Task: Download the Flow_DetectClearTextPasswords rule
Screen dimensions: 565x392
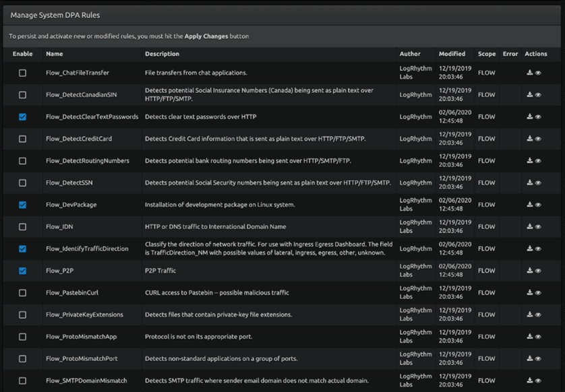Action: 530,117
